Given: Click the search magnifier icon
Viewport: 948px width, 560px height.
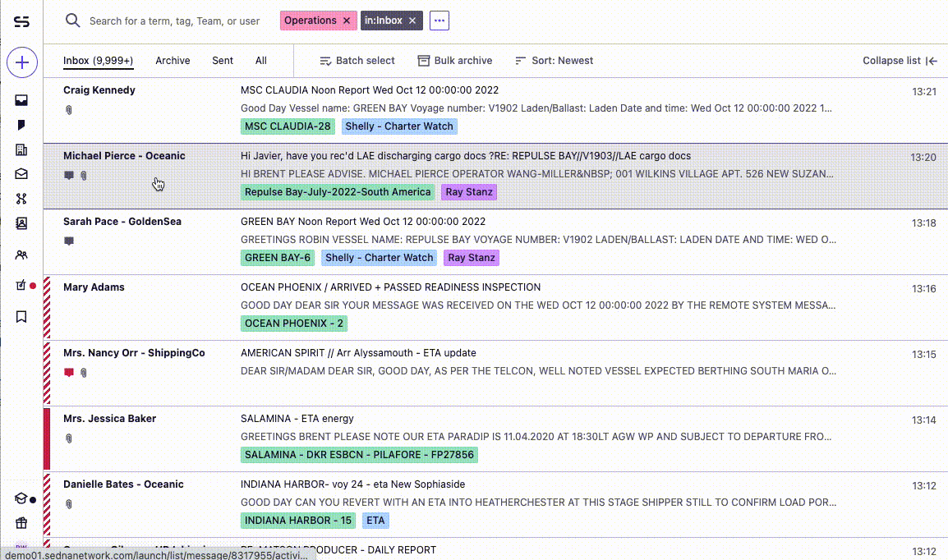Looking at the screenshot, I should point(72,21).
